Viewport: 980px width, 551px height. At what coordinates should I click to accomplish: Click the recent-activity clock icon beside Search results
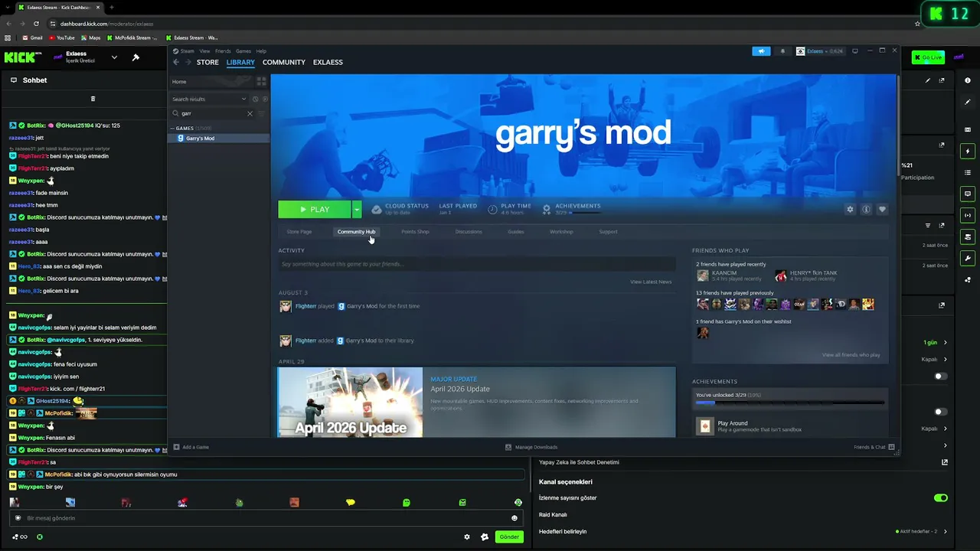(x=255, y=99)
